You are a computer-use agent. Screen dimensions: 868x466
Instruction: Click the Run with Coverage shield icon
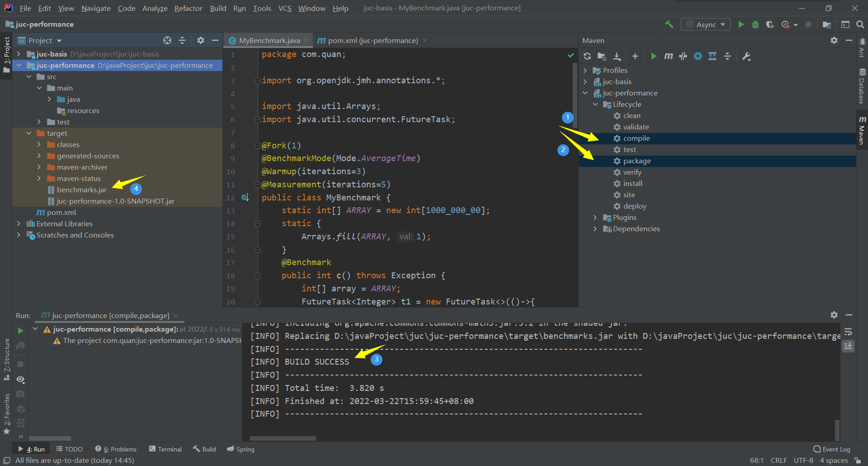point(770,24)
